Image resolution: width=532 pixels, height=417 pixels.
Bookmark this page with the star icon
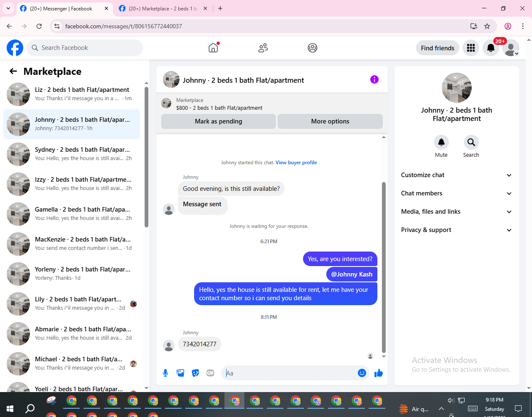pyautogui.click(x=487, y=26)
